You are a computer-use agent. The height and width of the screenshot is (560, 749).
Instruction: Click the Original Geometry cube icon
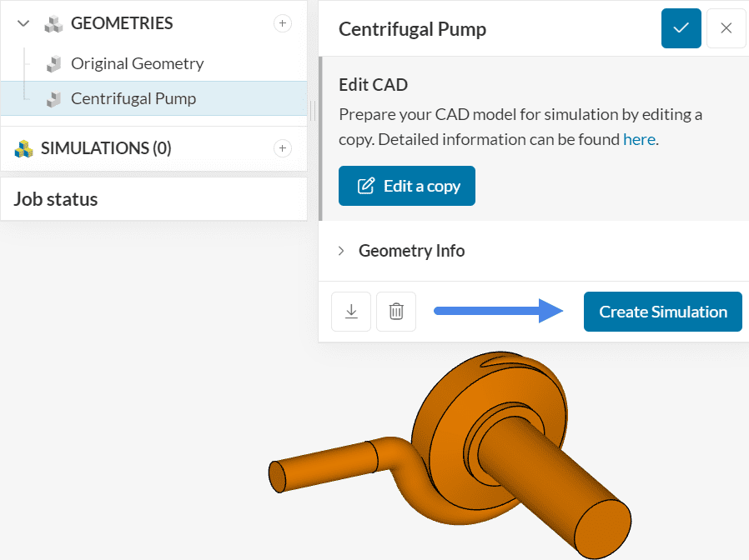tap(54, 63)
